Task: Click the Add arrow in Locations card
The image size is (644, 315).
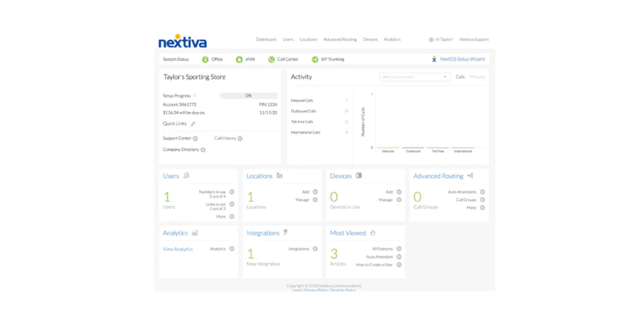Action: [315, 192]
